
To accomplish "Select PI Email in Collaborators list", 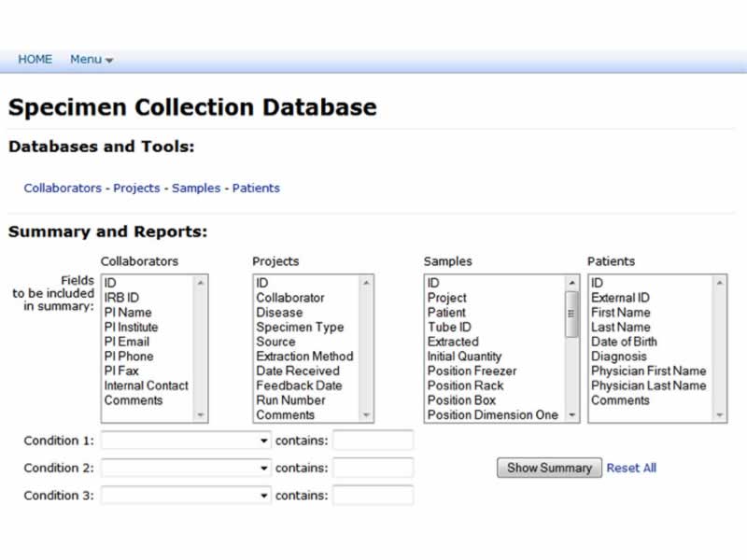I will point(127,342).
